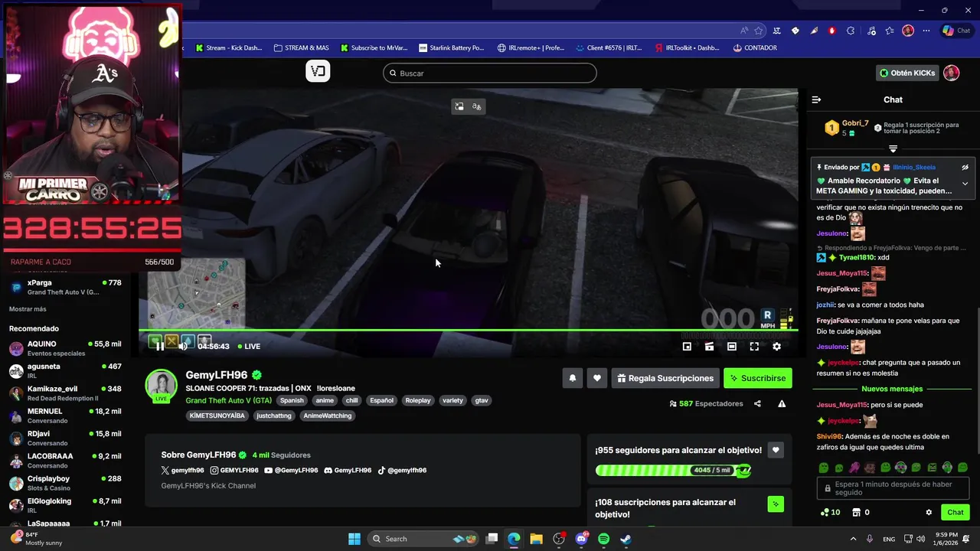
Task: Select the justchatting tag
Action: [x=274, y=416]
